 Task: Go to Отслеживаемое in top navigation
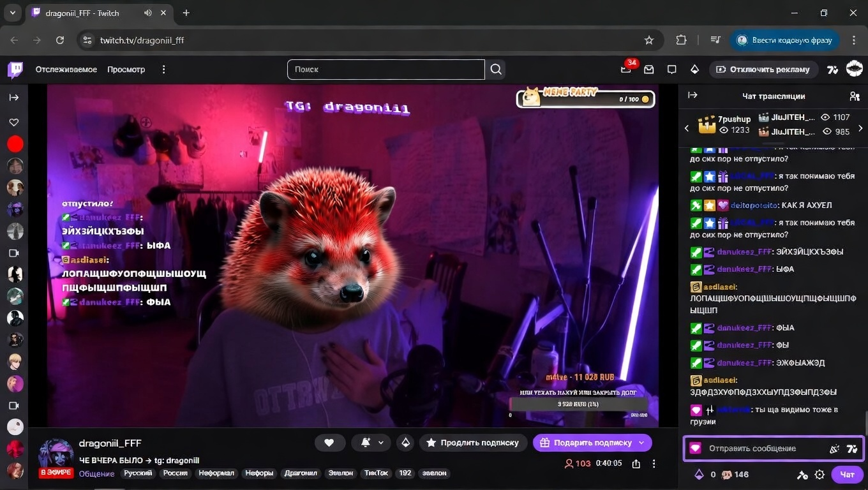(66, 70)
